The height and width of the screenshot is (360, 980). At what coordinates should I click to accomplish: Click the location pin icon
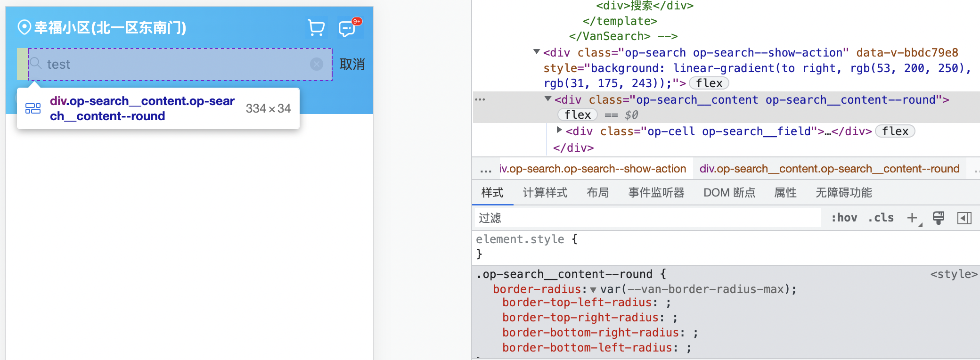[24, 27]
